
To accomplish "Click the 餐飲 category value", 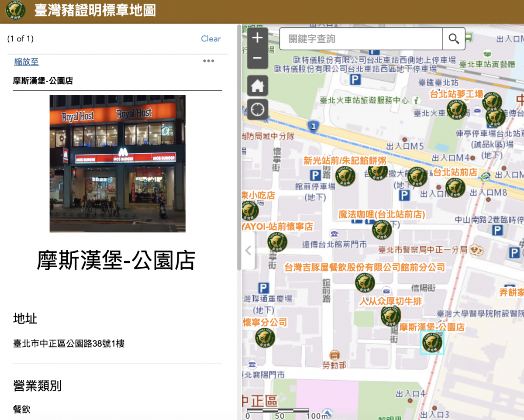I will pos(22,409).
